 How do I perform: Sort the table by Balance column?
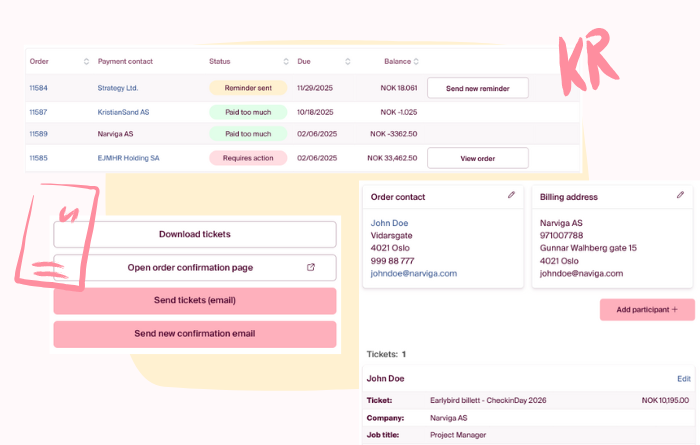coord(416,62)
